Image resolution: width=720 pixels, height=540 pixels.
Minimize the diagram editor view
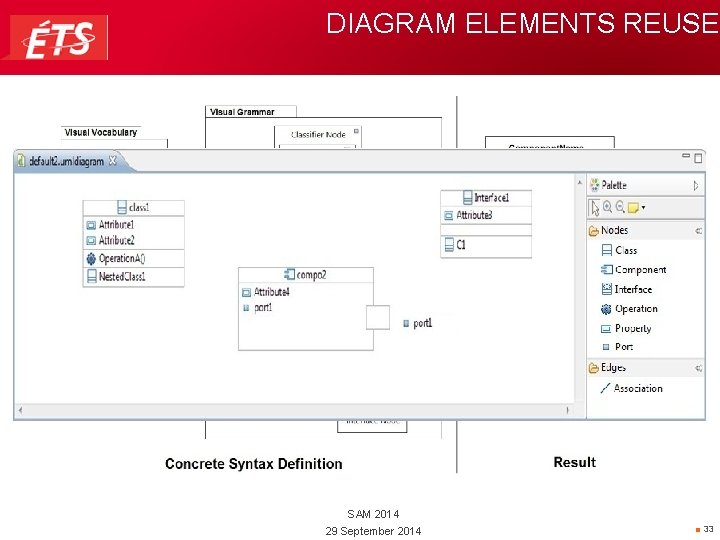[x=686, y=156]
